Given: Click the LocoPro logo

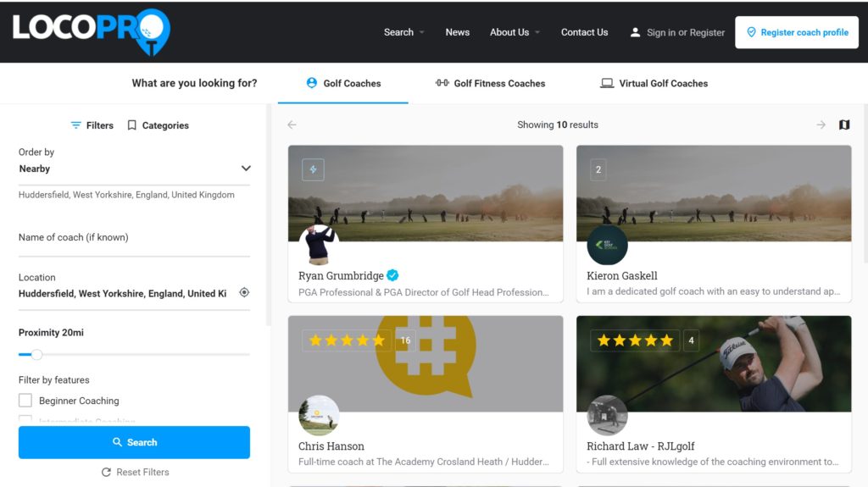Looking at the screenshot, I should click(91, 30).
